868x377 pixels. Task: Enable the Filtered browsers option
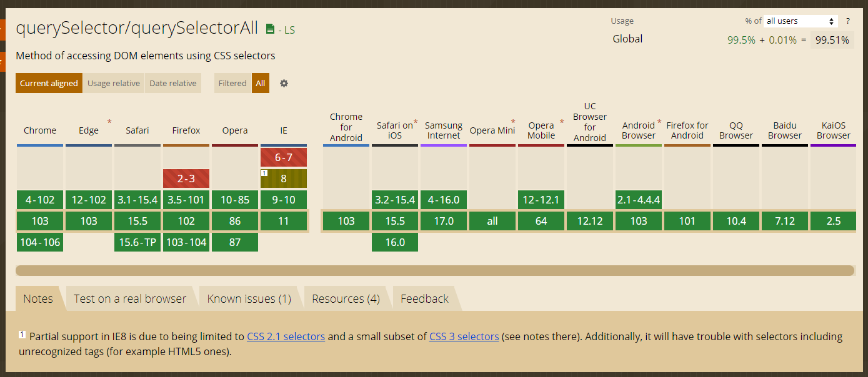tap(232, 83)
